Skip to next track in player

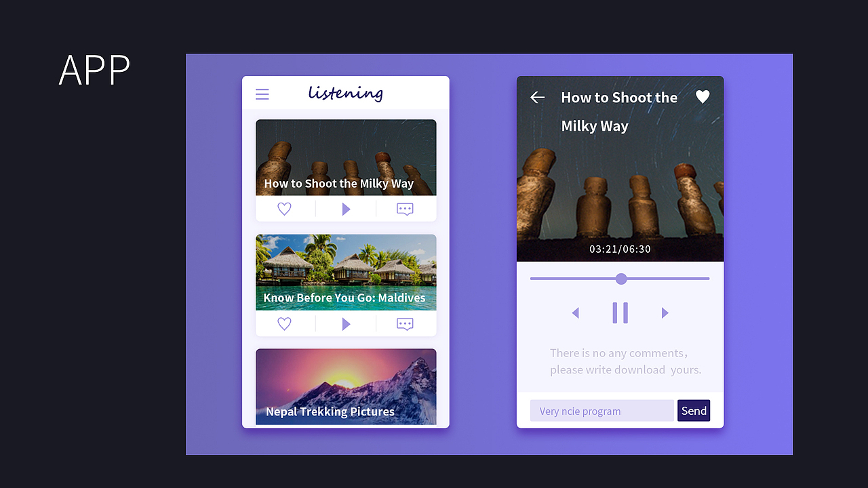665,312
